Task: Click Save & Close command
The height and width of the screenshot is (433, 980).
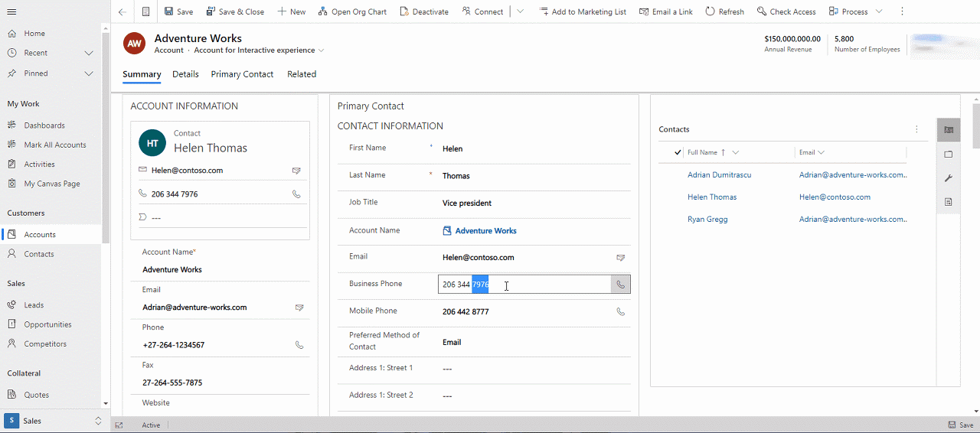Action: point(234,11)
